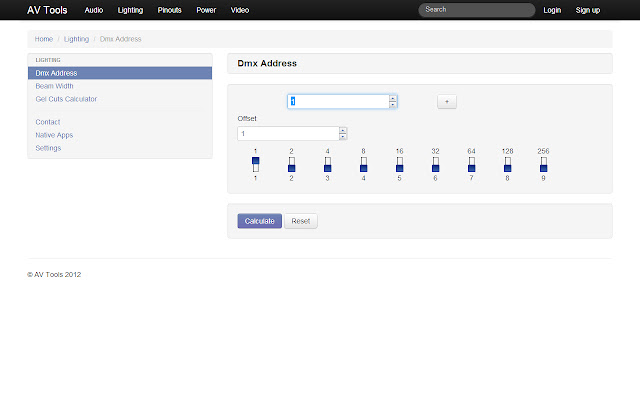Toggle DIP switch 9 (value 256)
Viewport: 640px width, 400px height.
(543, 164)
